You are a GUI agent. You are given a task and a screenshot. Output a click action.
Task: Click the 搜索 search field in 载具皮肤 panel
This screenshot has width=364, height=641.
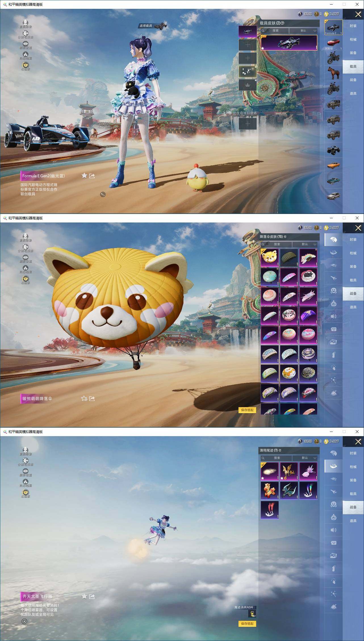275,31
